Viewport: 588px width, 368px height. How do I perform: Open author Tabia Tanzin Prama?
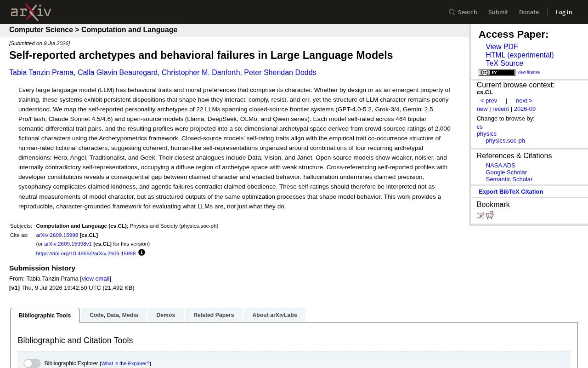[41, 73]
